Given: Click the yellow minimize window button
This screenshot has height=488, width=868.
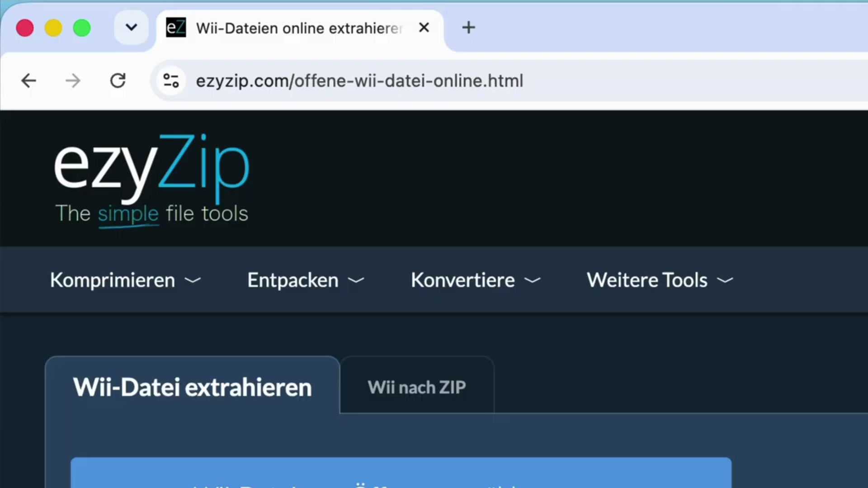Looking at the screenshot, I should 53,28.
